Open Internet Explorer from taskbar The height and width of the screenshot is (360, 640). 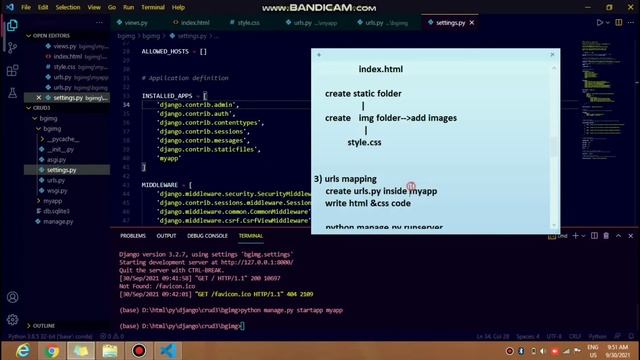tap(23, 351)
